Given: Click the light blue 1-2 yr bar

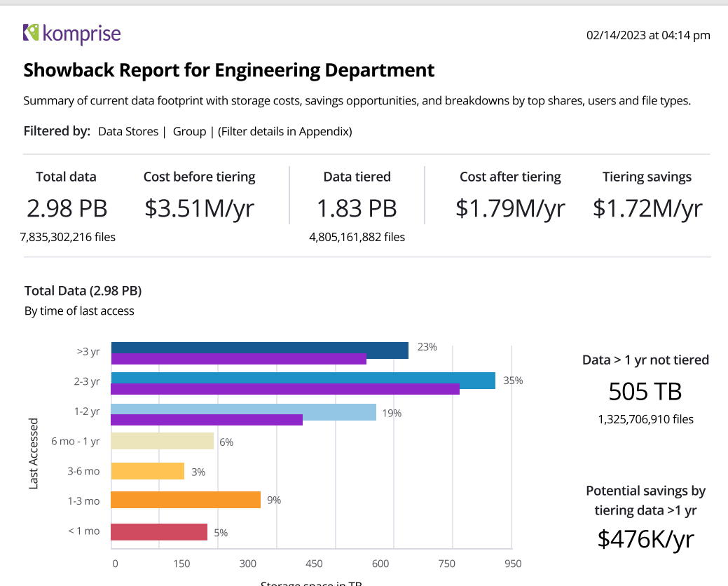Looking at the screenshot, I should pos(243,411).
